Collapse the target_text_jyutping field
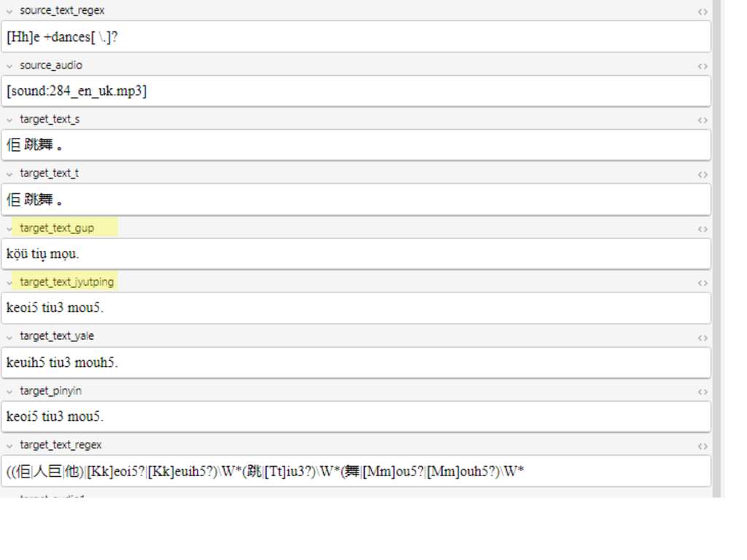The height and width of the screenshot is (560, 747). tap(9, 283)
